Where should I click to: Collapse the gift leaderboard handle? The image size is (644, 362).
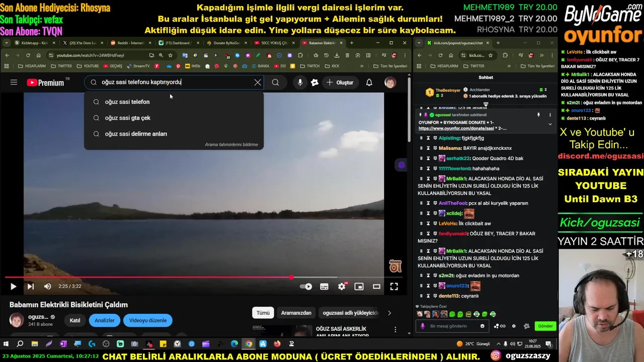tap(486, 104)
